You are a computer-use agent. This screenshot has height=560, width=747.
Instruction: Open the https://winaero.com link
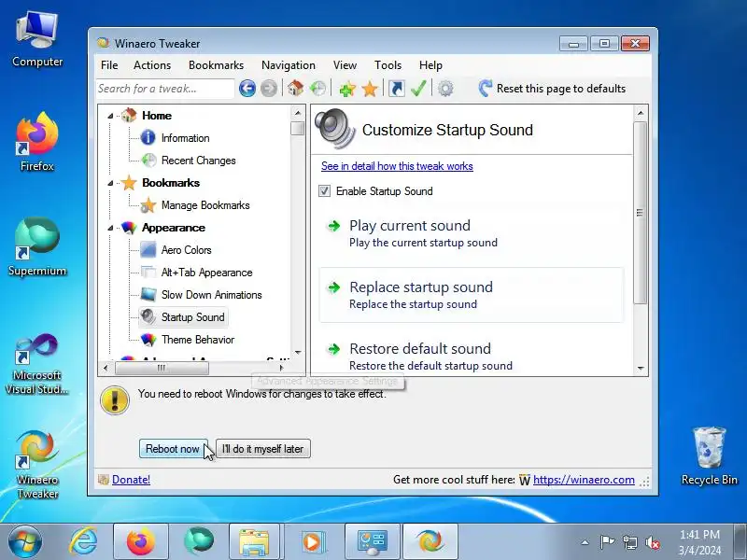point(584,480)
